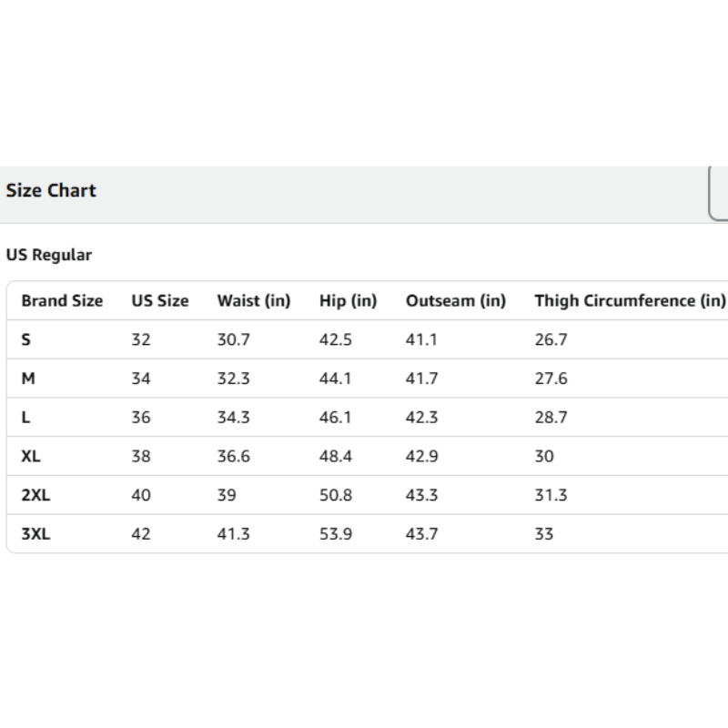Select the Waist (in) column header
The image size is (728, 728).
(254, 301)
